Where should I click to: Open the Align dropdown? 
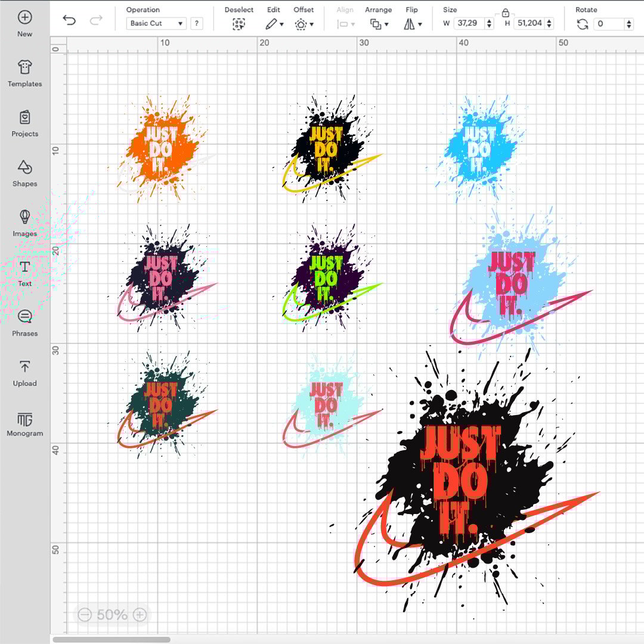[x=345, y=24]
